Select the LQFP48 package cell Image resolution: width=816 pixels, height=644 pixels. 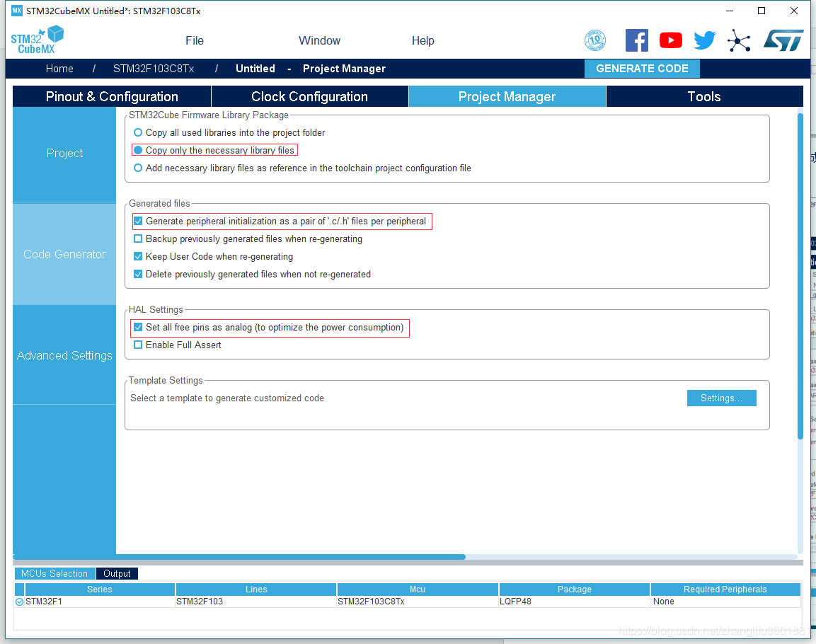(575, 602)
